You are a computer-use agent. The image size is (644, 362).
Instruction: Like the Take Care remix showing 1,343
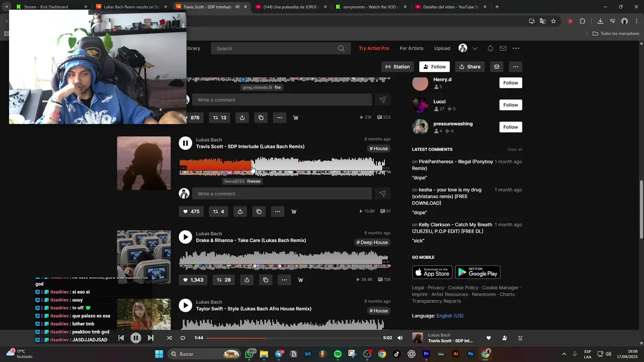coord(193,280)
